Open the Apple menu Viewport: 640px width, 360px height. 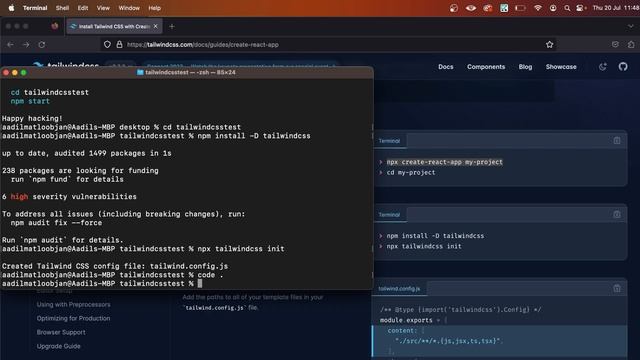pyautogui.click(x=11, y=8)
